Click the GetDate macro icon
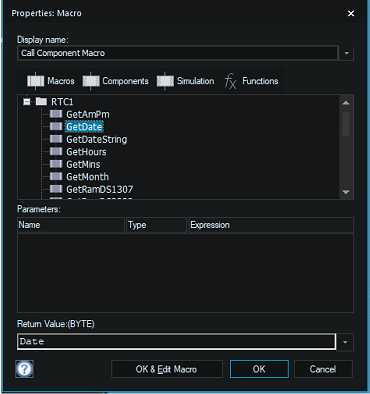 coord(56,126)
